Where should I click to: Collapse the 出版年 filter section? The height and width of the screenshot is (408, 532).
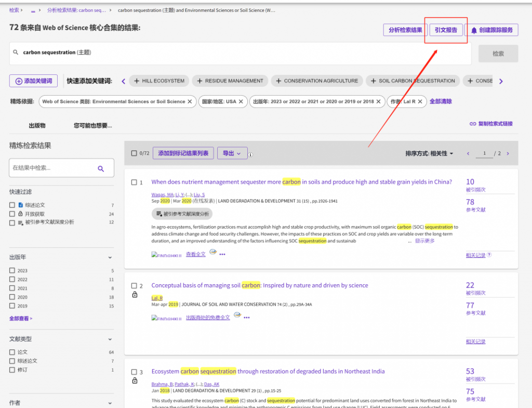(110, 257)
